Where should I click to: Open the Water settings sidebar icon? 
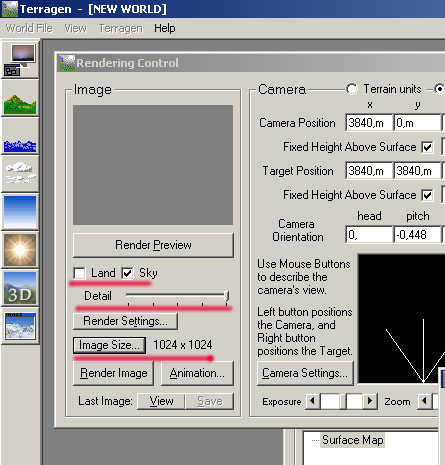tap(20, 137)
